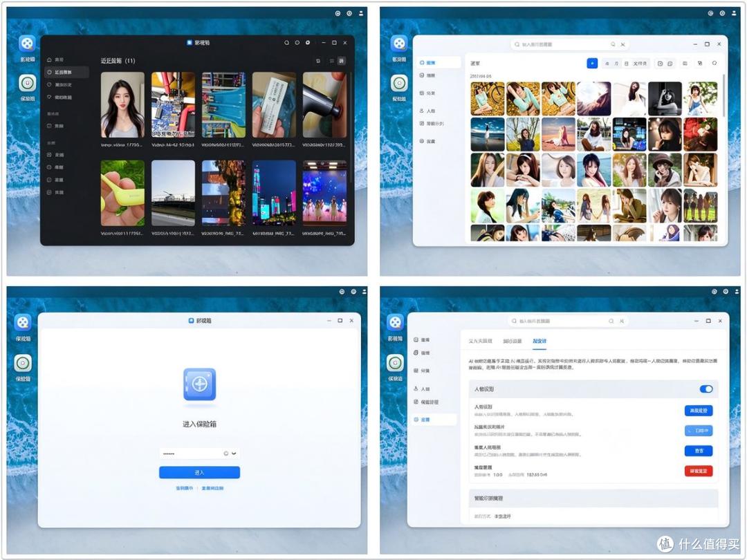747x560 pixels.
Task: Select the blue underlined tab in the settings window
Action: click(539, 341)
